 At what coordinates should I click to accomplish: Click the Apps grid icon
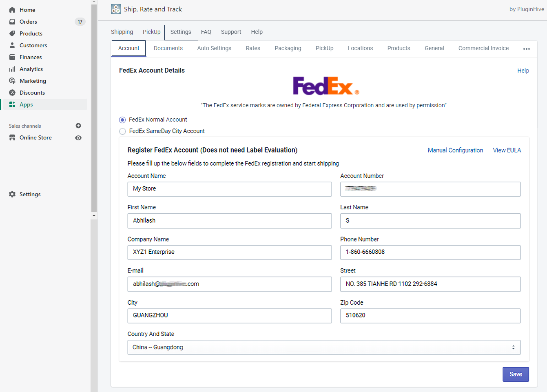tap(12, 104)
